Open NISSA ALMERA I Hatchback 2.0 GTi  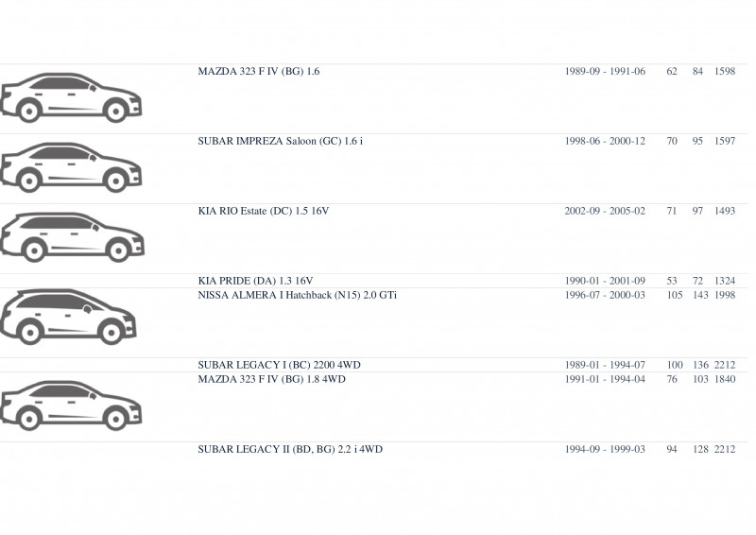(297, 295)
